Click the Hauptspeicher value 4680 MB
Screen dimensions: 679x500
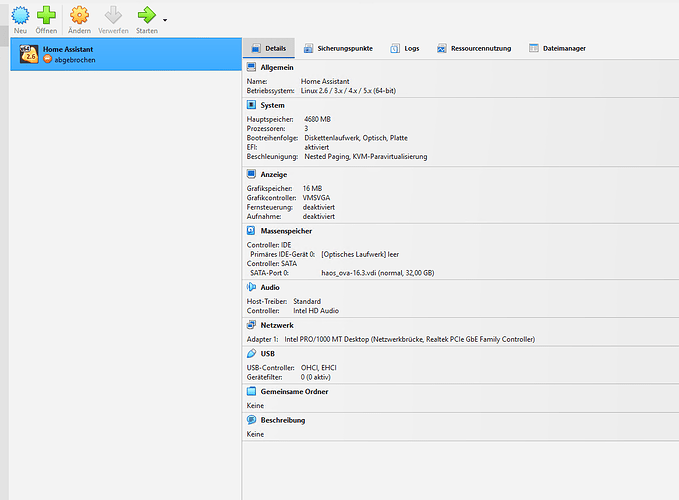tap(317, 119)
